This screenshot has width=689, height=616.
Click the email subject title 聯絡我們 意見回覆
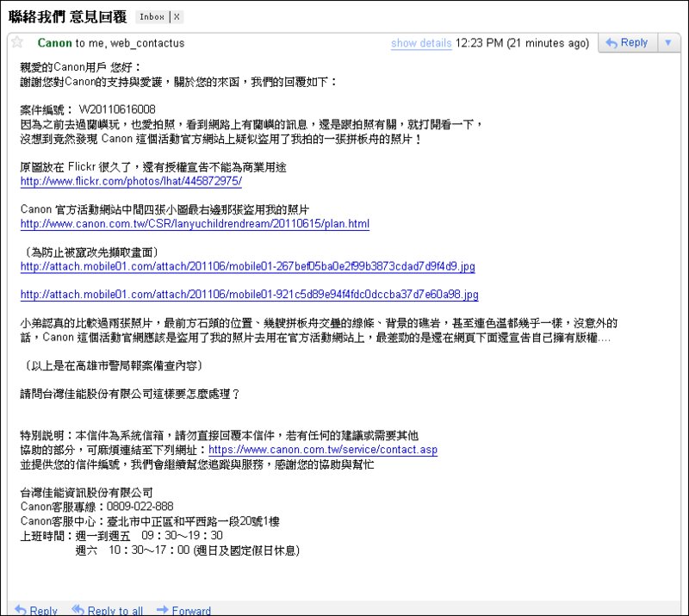[68, 17]
